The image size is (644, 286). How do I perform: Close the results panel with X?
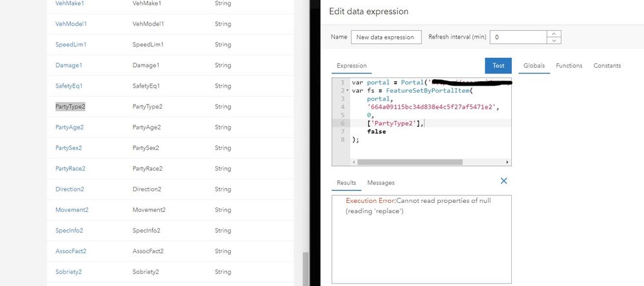504,182
